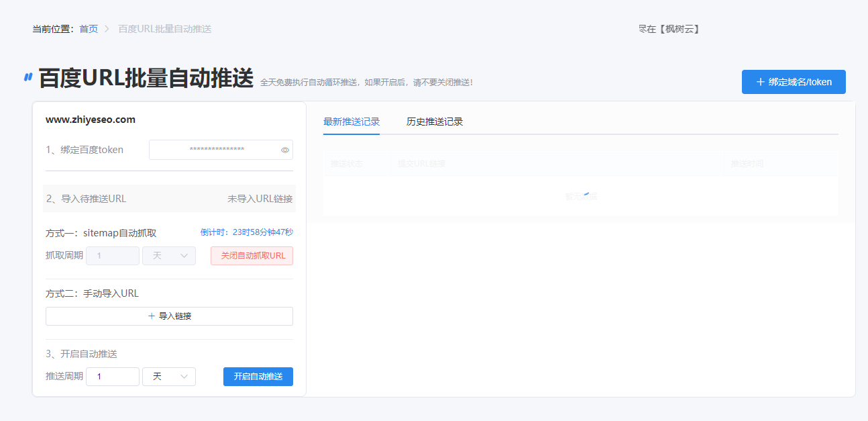Focus the 绑定百度token password field
868x421 pixels.
pos(221,150)
